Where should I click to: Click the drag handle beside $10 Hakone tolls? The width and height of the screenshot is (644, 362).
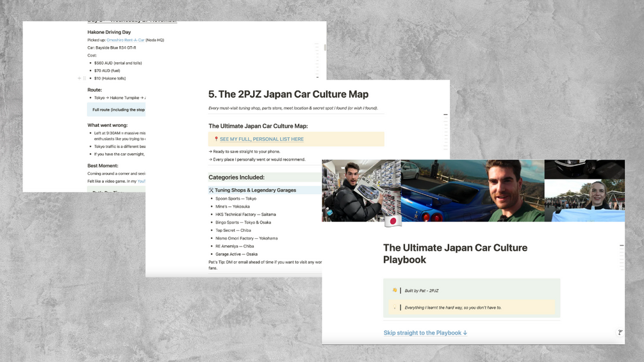[x=85, y=78]
